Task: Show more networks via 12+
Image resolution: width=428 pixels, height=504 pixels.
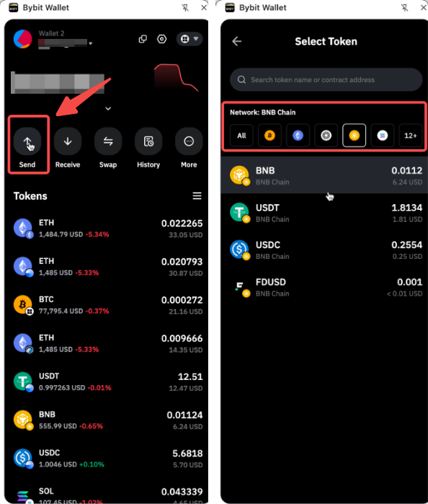Action: pyautogui.click(x=410, y=136)
